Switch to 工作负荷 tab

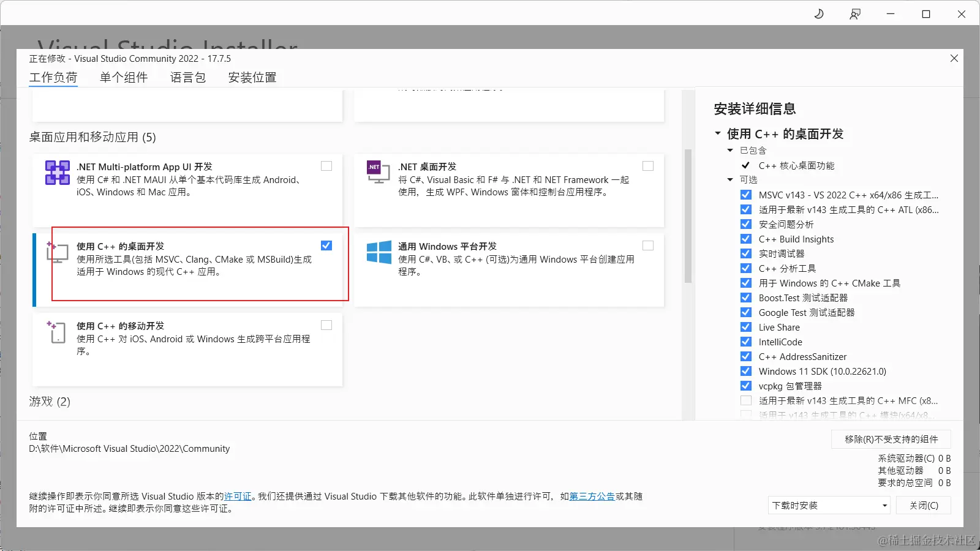point(53,77)
